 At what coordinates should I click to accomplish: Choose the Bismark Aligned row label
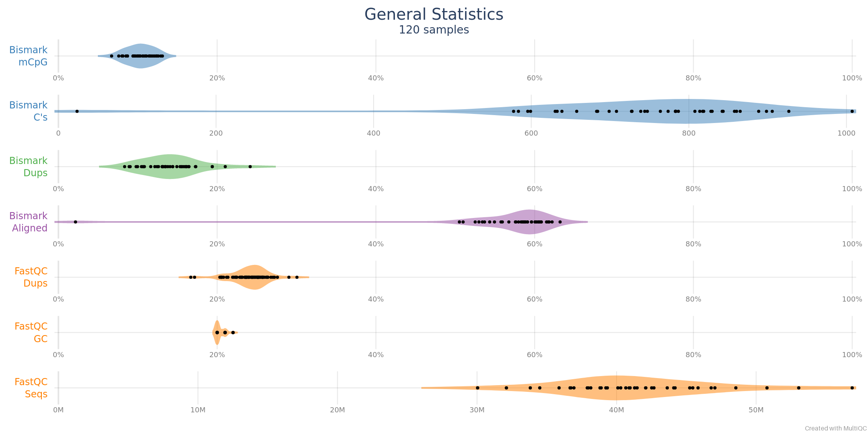28,222
